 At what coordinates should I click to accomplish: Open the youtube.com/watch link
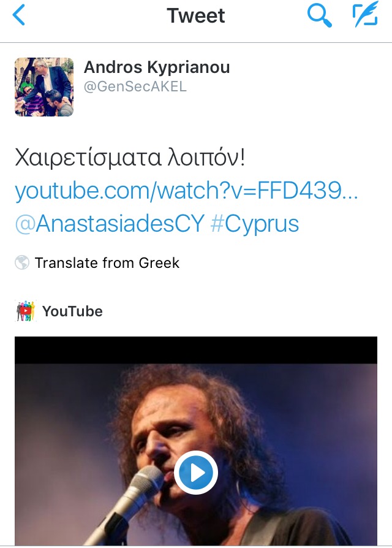[186, 191]
